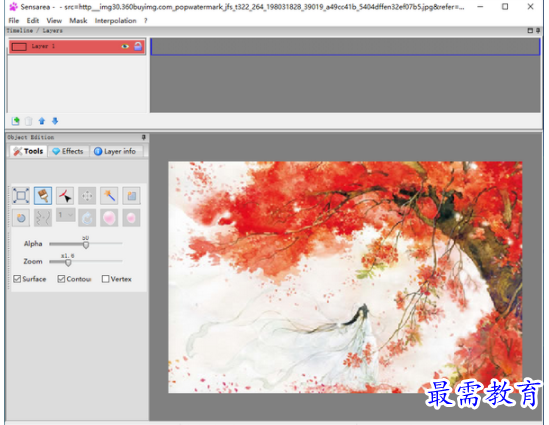Move layer down with blue arrow
This screenshot has width=549, height=425.
click(x=55, y=121)
